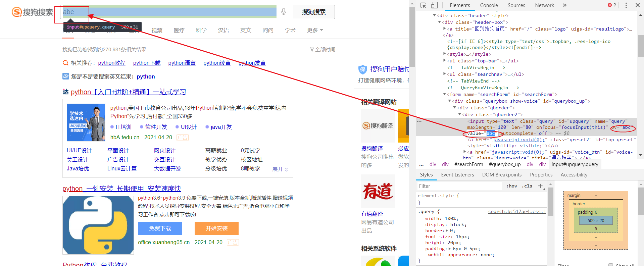The height and width of the screenshot is (266, 644).
Task: Open the Event Listeners tab
Action: [457, 175]
